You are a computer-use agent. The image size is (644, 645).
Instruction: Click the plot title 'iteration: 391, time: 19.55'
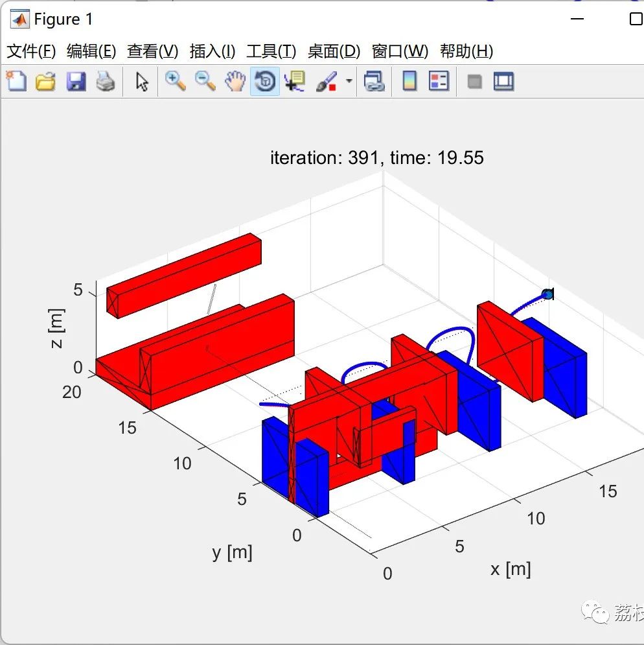pyautogui.click(x=376, y=158)
